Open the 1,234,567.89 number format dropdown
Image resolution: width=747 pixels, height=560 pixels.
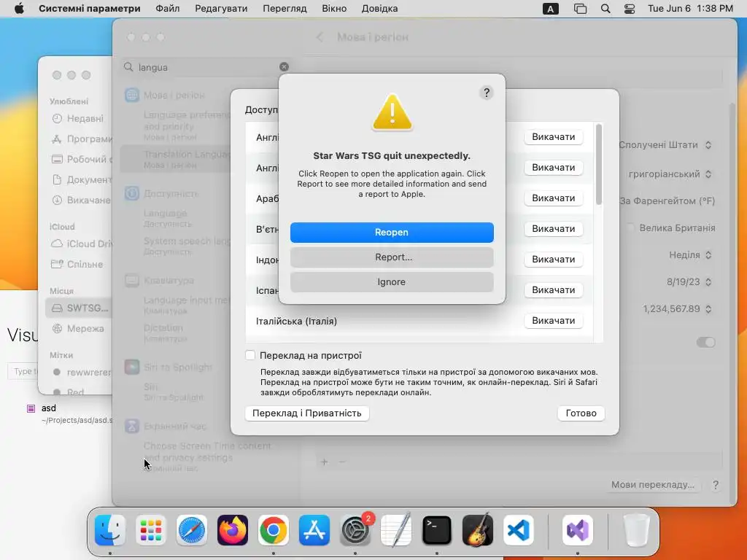tap(677, 309)
